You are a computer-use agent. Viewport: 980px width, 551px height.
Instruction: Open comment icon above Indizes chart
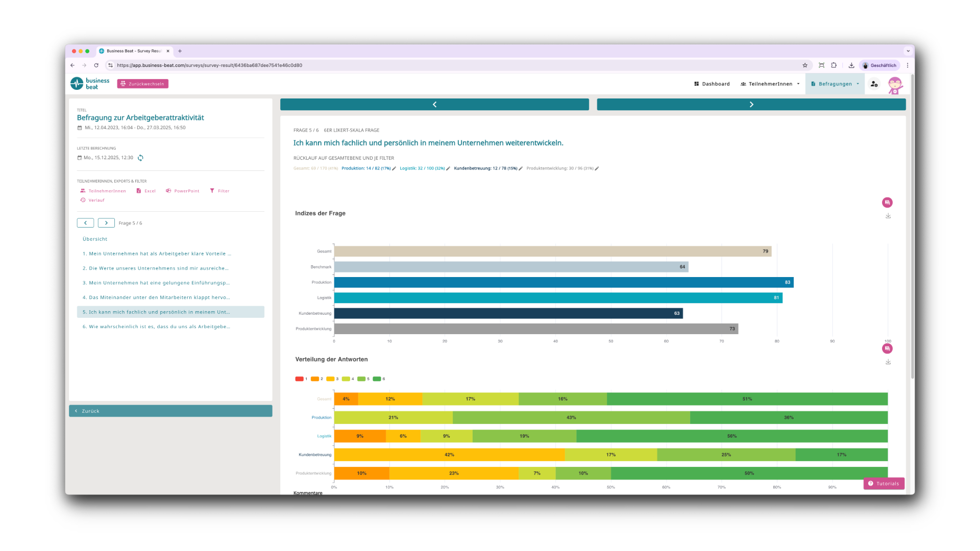(x=887, y=203)
